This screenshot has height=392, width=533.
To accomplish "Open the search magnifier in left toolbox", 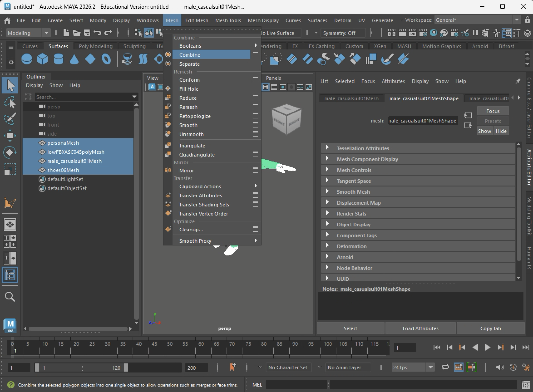I will click(x=10, y=297).
